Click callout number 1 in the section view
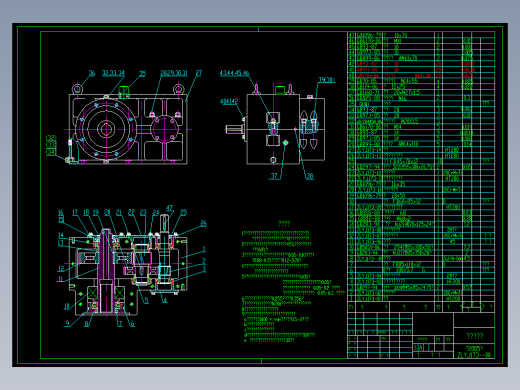 204,249
